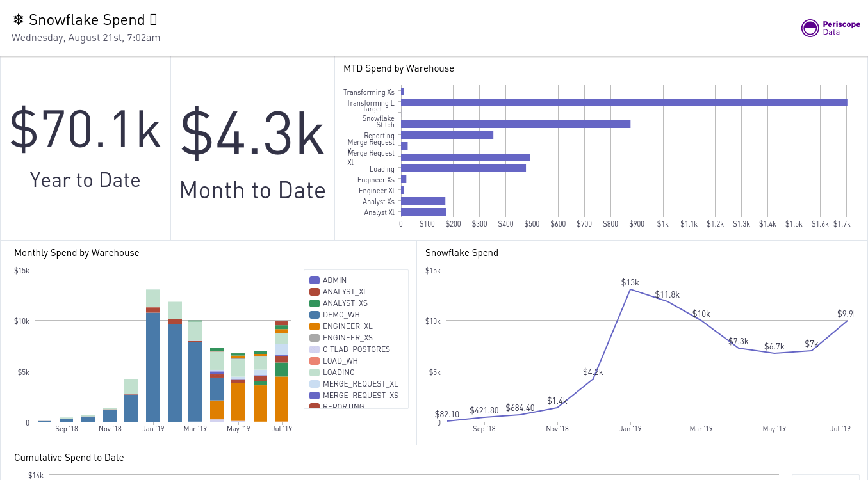Viewport: 868px width, 480px height.
Task: Toggle the ANALYST_XS series in the legend
Action: (x=313, y=303)
